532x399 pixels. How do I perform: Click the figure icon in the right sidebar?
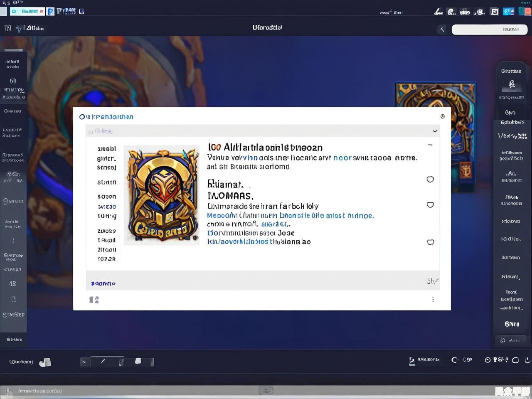click(512, 84)
